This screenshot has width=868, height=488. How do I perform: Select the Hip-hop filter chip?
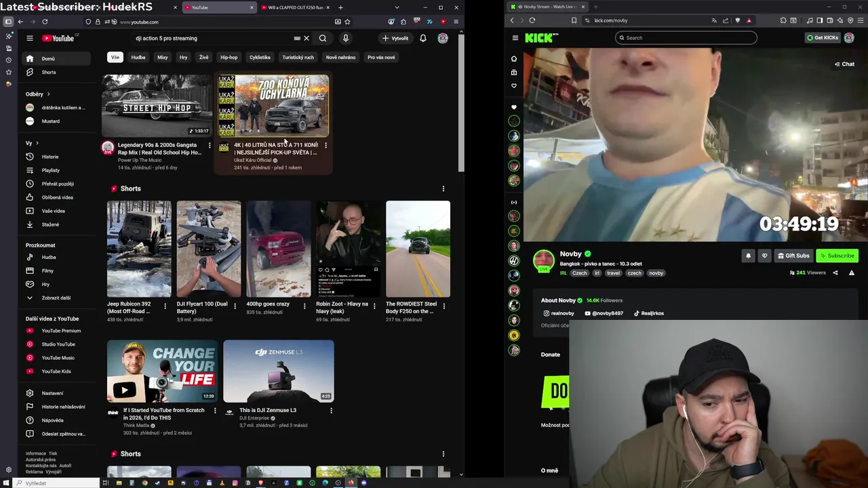[x=229, y=57]
